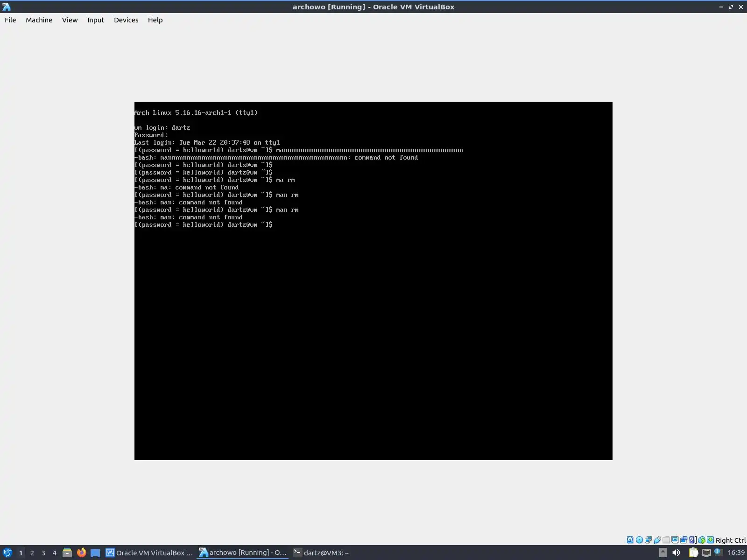Click the hard disk activity indicator

pos(630,540)
